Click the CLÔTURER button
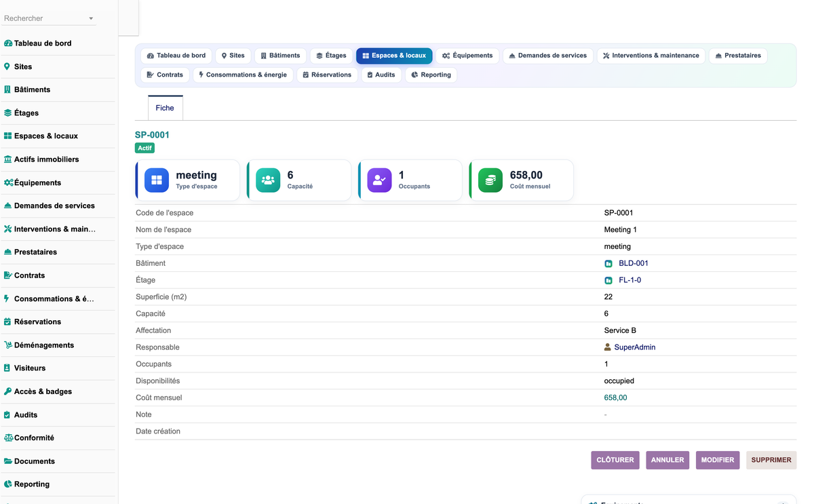 pyautogui.click(x=615, y=460)
